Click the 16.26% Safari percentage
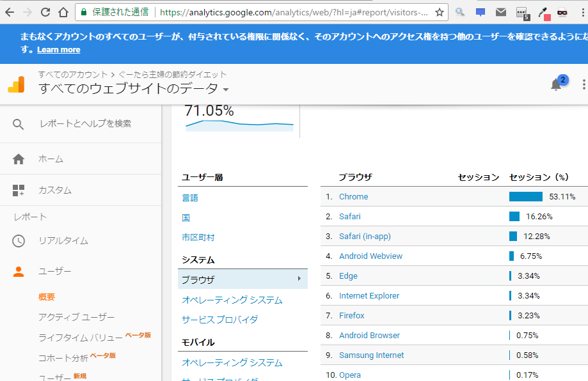The width and height of the screenshot is (588, 381). pyautogui.click(x=539, y=216)
